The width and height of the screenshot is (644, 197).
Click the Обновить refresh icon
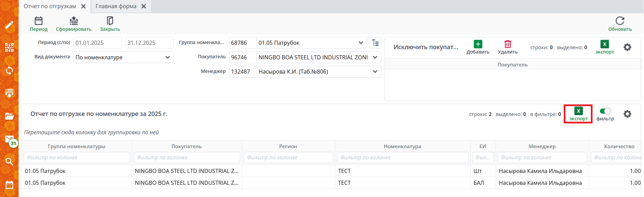point(620,21)
